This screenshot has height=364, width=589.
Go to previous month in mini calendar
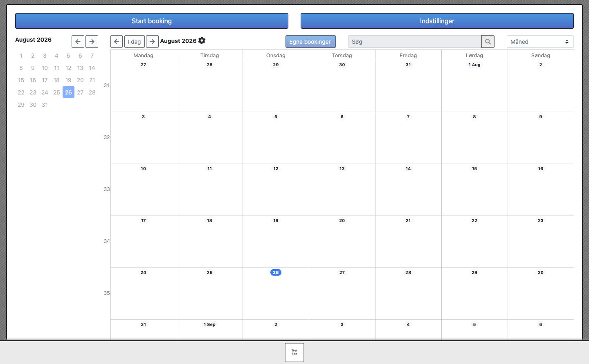(78, 41)
